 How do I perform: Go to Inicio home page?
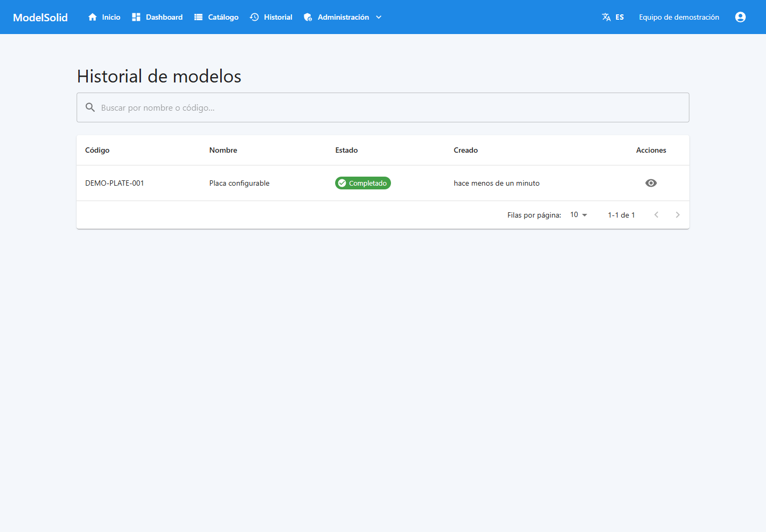click(x=104, y=17)
